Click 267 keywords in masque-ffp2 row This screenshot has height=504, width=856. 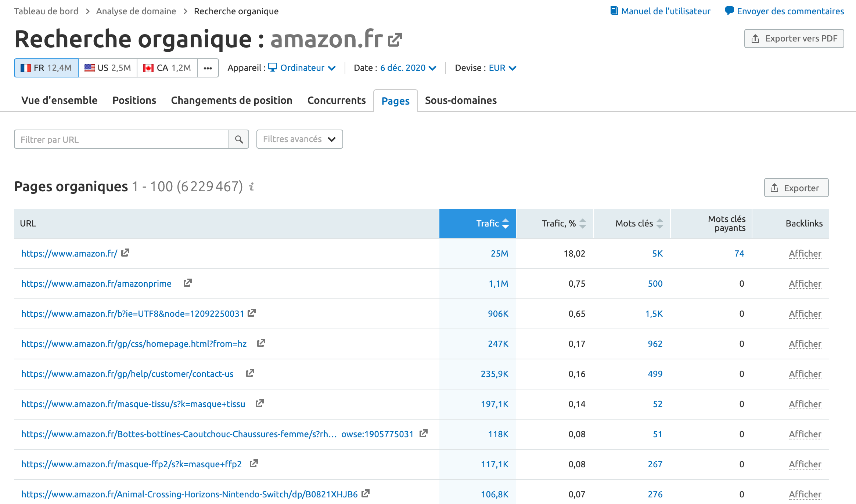coord(655,464)
